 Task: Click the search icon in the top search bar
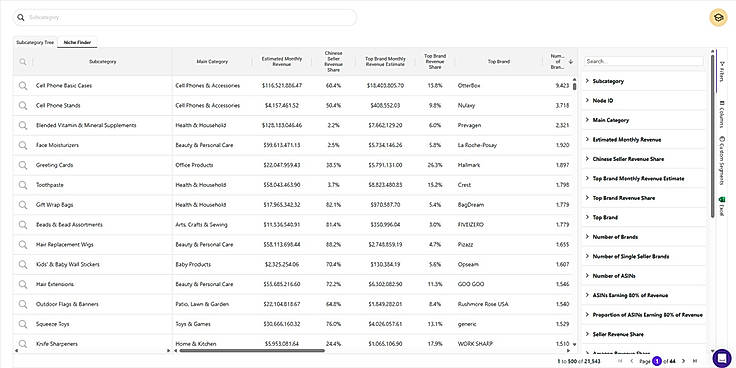21,18
